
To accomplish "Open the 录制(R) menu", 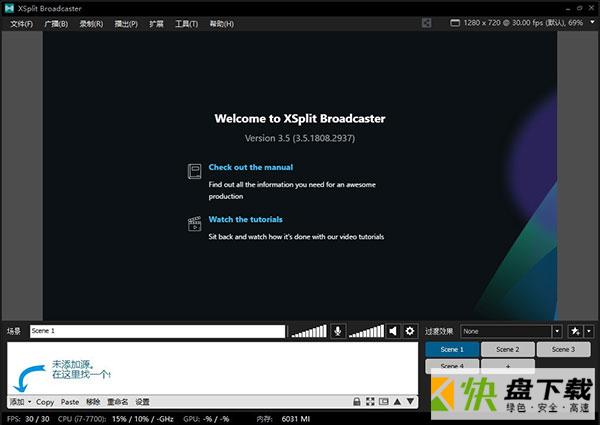I will (91, 24).
